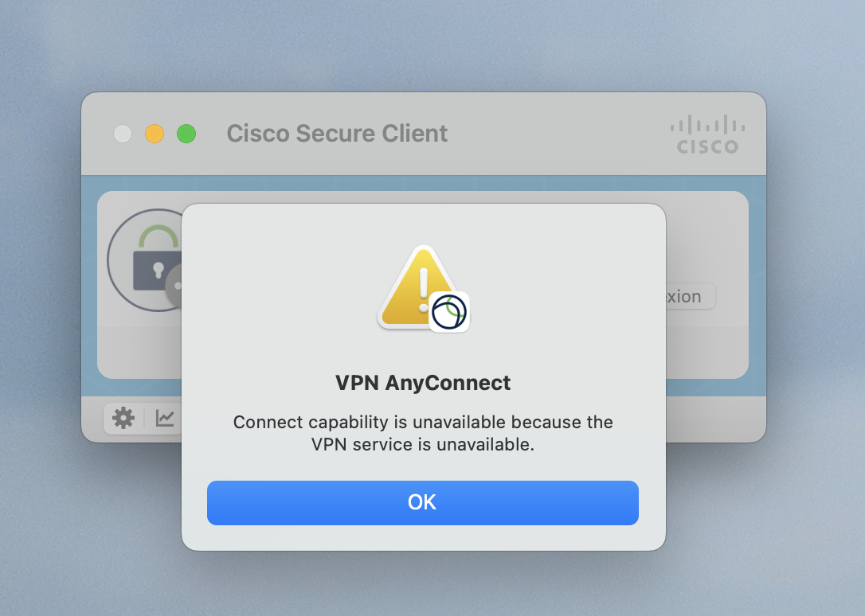The width and height of the screenshot is (865, 616).
Task: Click the bottom gray toolbar right of dialog
Action: tap(715, 419)
